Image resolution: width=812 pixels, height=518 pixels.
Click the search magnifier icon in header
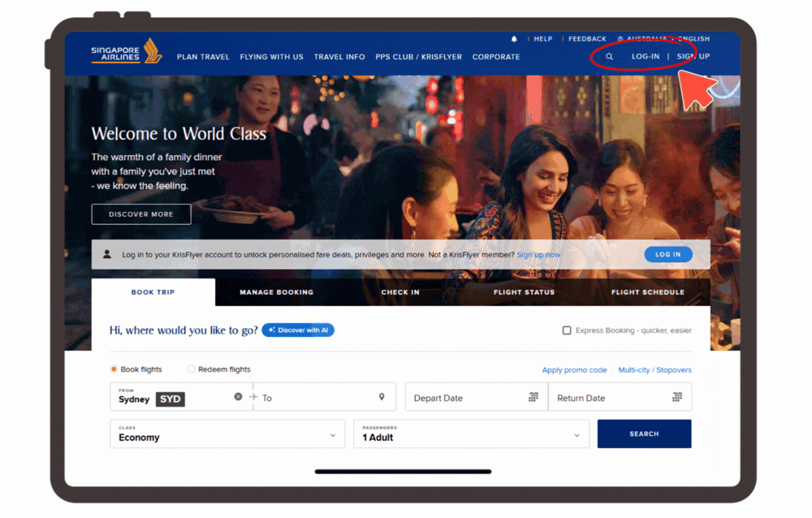[x=610, y=57]
